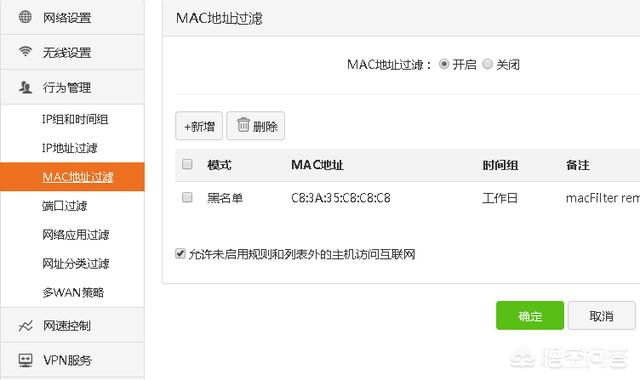Click the 删除 button
Viewport: 640px width, 380px height.
(256, 126)
